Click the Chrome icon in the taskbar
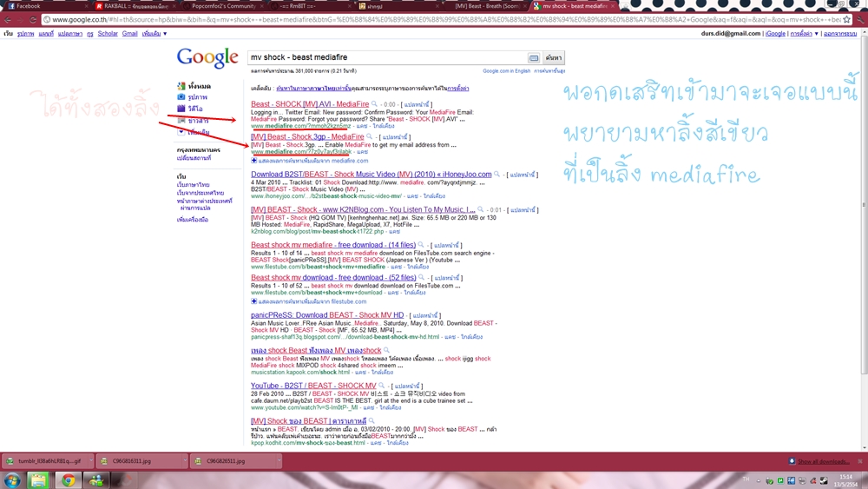The width and height of the screenshot is (868, 489). (x=68, y=480)
